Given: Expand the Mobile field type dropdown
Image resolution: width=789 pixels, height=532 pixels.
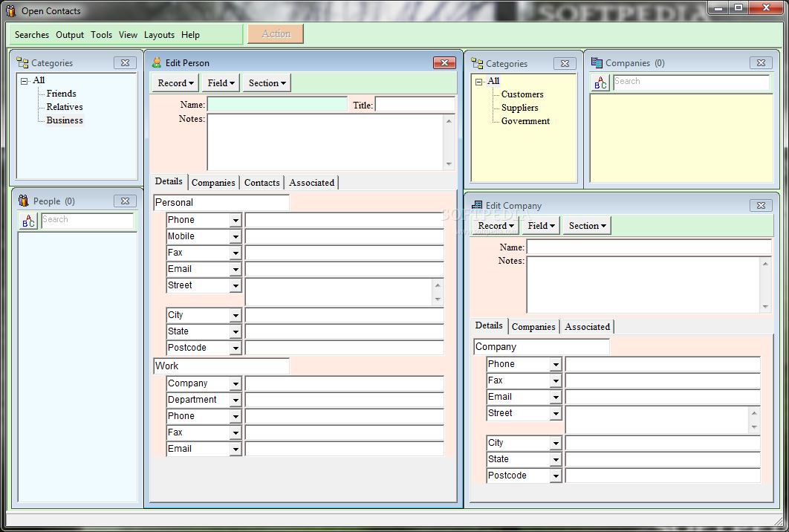Looking at the screenshot, I should [x=236, y=237].
